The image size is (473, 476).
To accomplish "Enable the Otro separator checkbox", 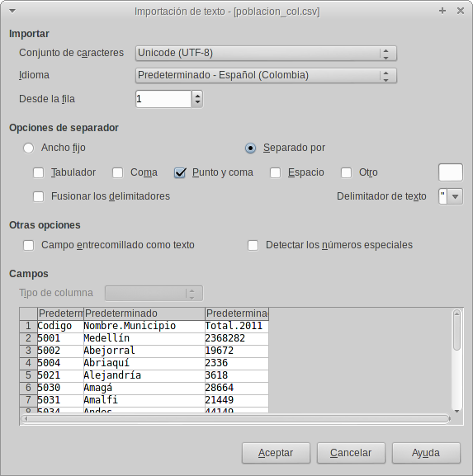I will tap(346, 172).
